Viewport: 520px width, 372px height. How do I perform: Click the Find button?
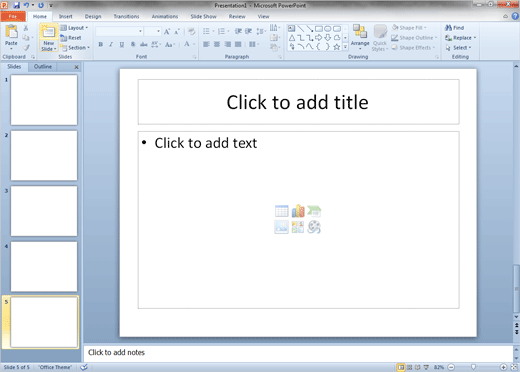455,28
